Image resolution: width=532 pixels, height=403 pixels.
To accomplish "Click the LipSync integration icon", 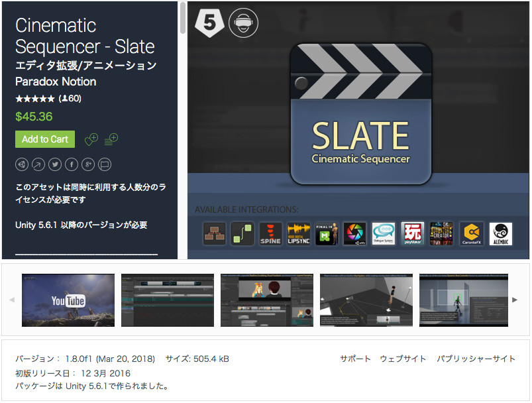I will pyautogui.click(x=299, y=233).
